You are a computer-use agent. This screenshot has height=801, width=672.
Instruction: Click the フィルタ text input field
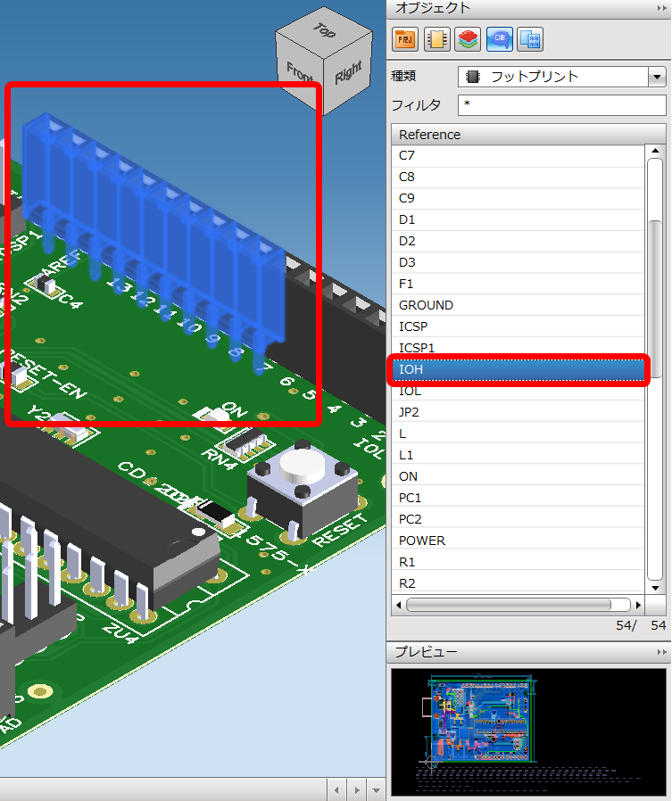pos(561,105)
